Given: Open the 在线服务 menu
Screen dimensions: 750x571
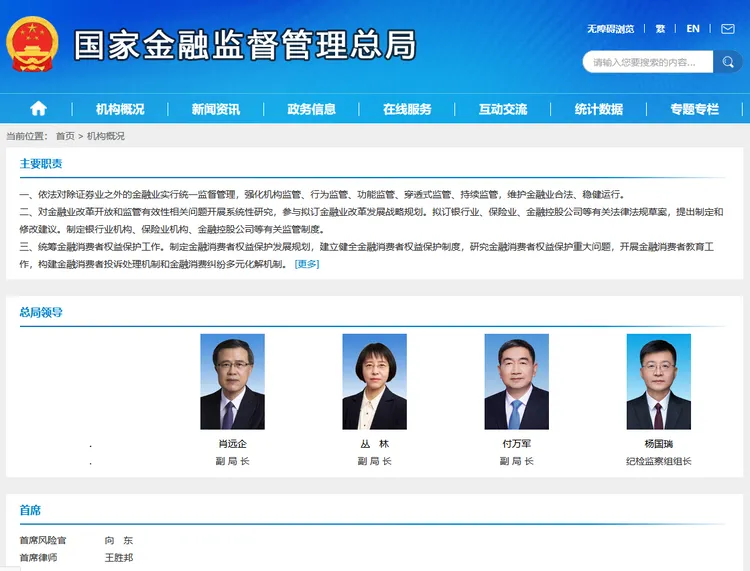Looking at the screenshot, I should (407, 109).
